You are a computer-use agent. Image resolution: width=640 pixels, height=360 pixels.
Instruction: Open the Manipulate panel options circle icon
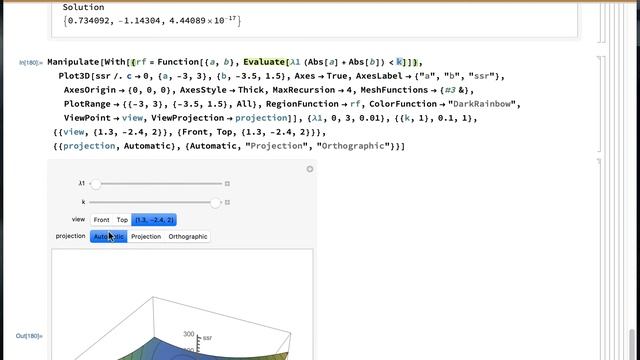tap(310, 169)
